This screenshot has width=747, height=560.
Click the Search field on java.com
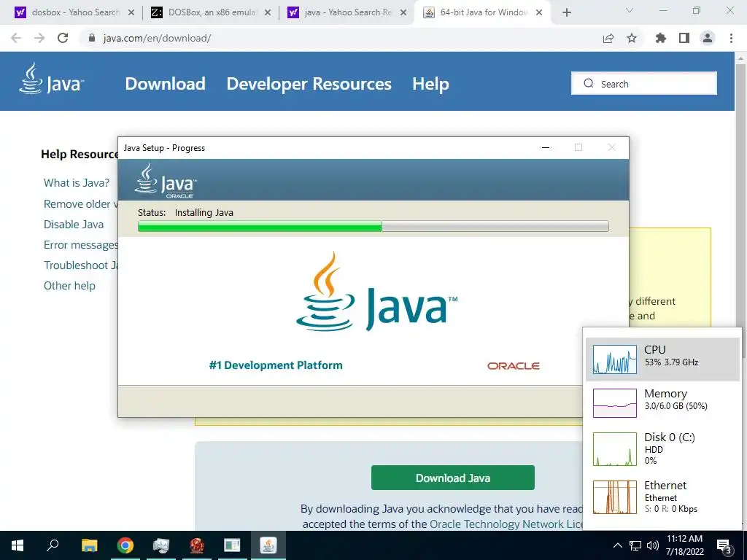point(644,83)
